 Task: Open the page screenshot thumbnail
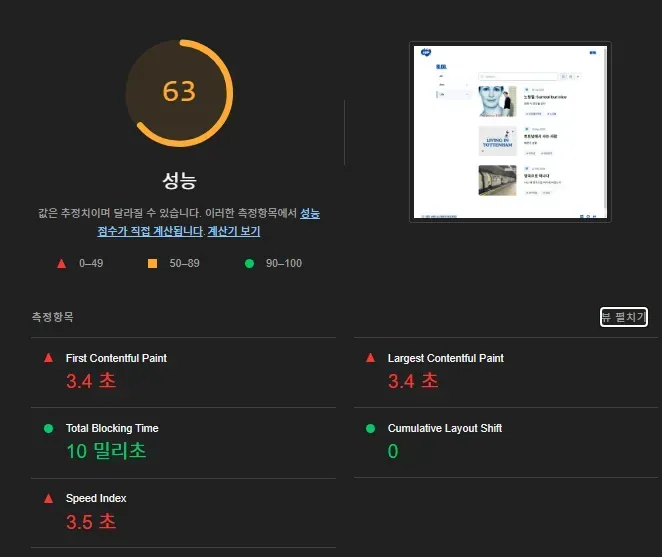[510, 131]
